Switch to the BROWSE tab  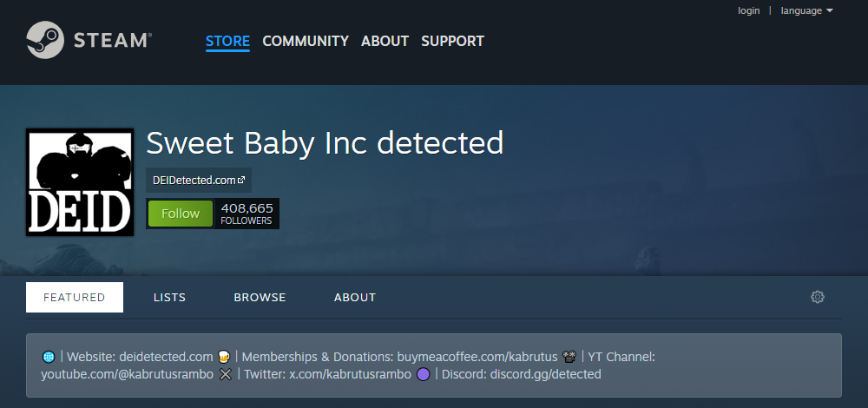pyautogui.click(x=260, y=297)
